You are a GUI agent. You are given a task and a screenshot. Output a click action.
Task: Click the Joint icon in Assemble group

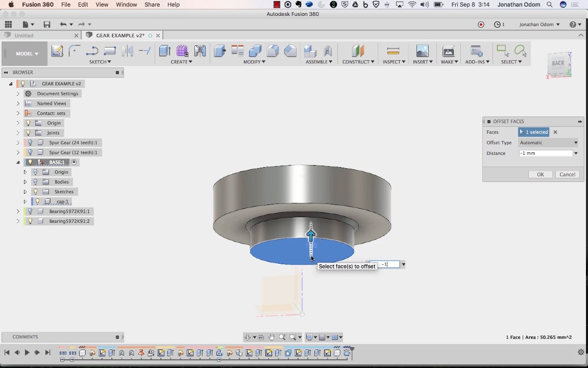328,51
